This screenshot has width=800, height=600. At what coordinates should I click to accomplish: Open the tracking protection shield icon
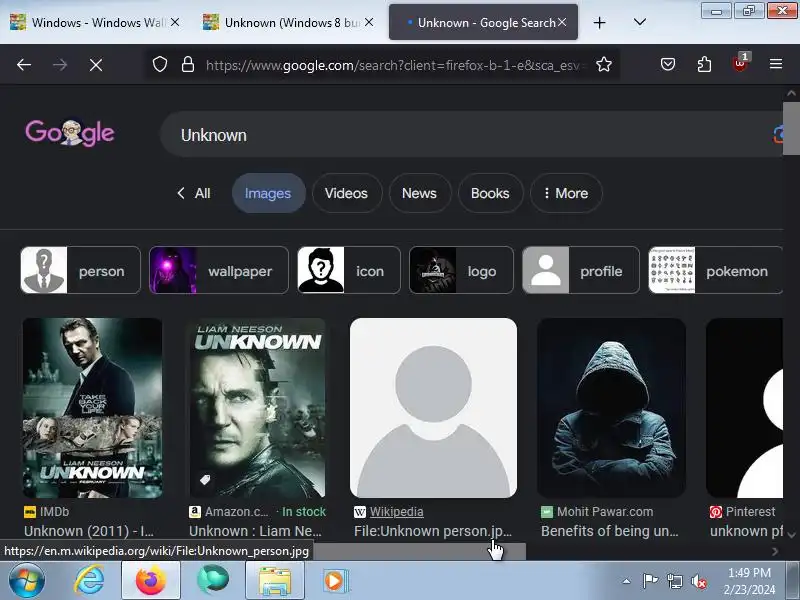(160, 65)
